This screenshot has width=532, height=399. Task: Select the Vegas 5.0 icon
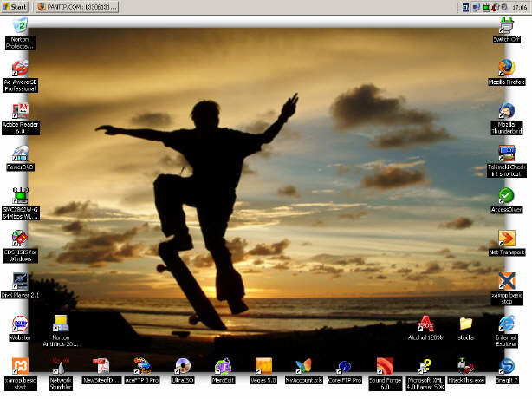click(x=263, y=371)
